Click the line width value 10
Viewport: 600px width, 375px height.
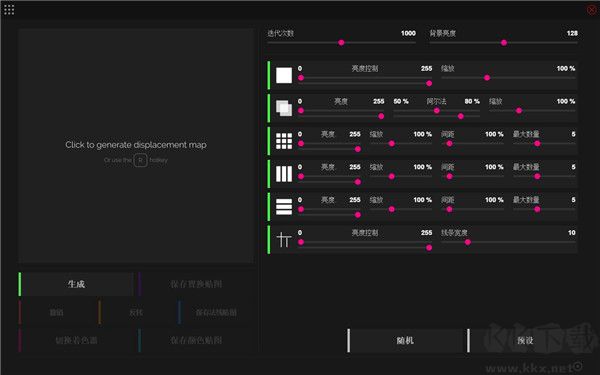pyautogui.click(x=572, y=233)
